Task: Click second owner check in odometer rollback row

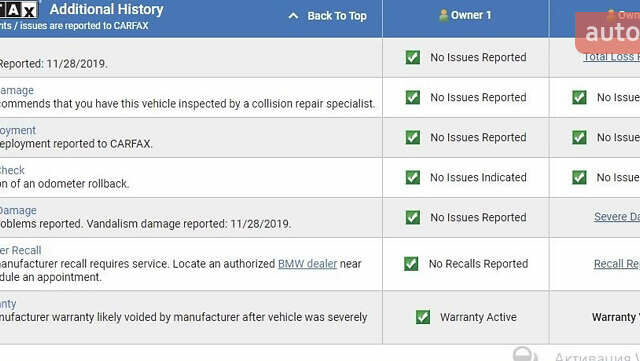Action: (x=579, y=177)
